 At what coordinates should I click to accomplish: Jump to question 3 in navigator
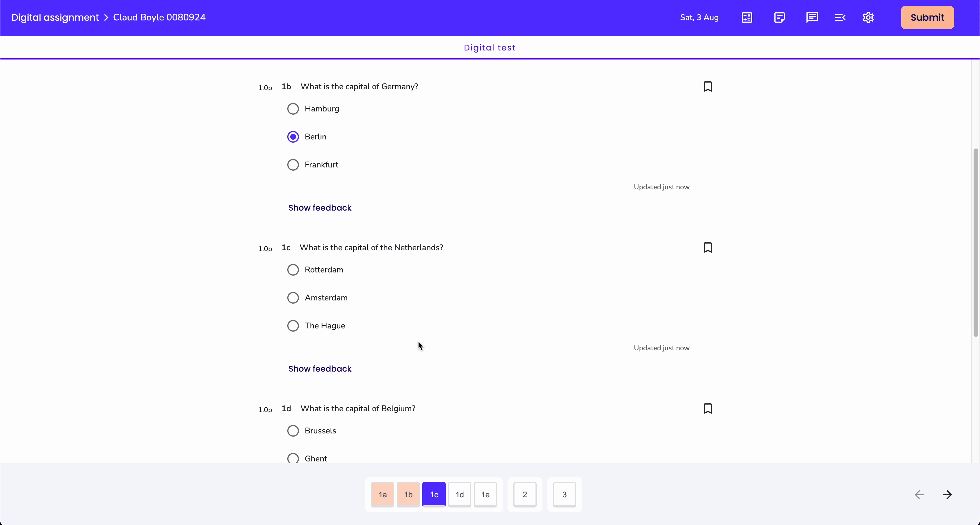point(565,495)
